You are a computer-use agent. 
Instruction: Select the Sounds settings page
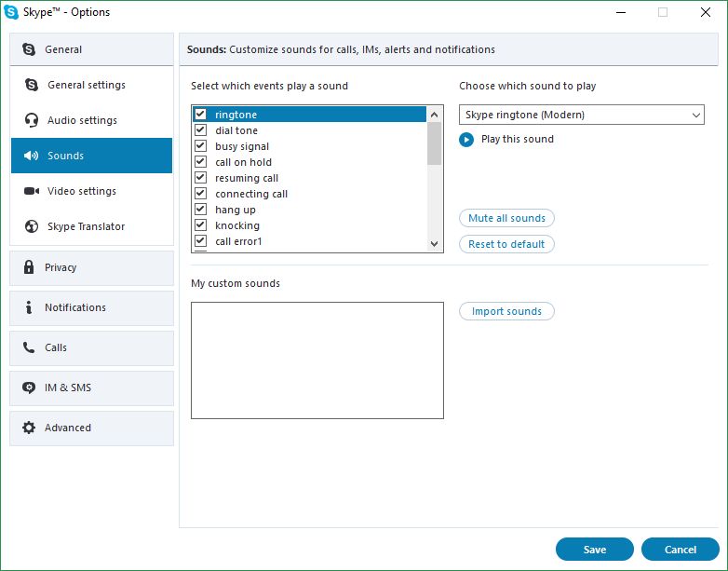pos(91,156)
